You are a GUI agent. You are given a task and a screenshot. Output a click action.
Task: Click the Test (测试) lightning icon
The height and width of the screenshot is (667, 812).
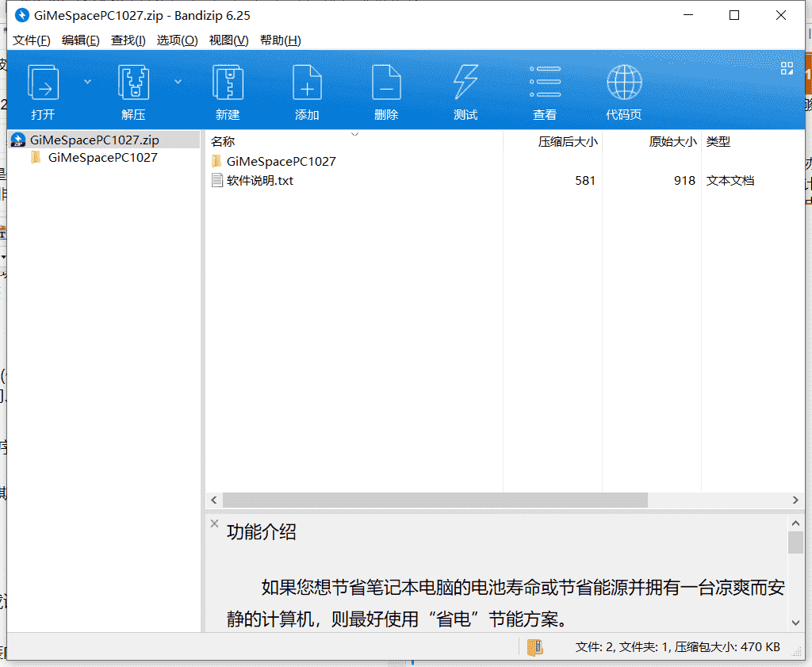[x=465, y=82]
